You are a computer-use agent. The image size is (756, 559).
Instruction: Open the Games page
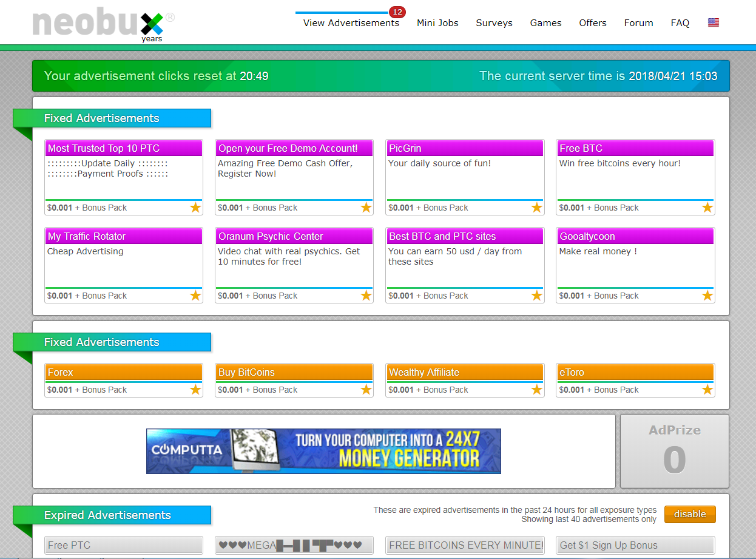545,23
